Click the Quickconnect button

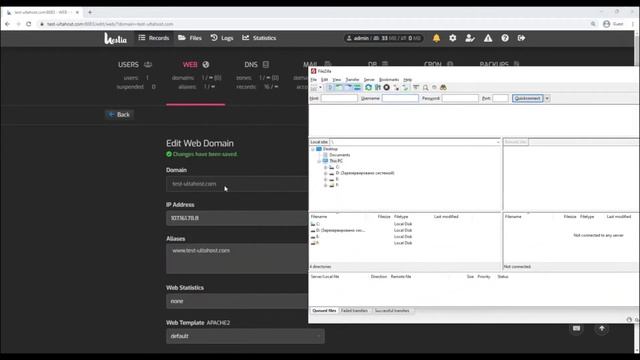point(527,98)
